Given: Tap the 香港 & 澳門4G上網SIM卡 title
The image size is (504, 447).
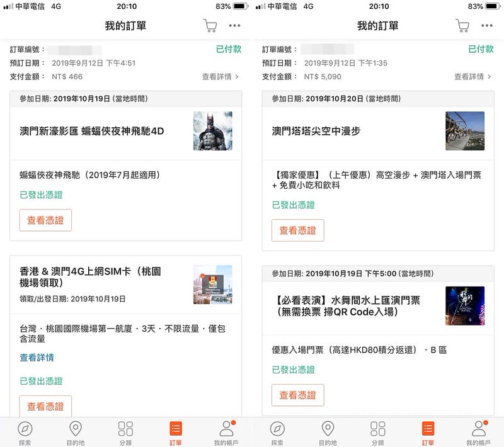Looking at the screenshot, I should [x=90, y=277].
